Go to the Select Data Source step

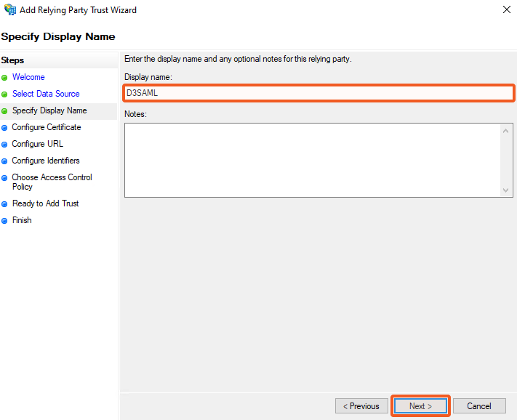(x=46, y=94)
